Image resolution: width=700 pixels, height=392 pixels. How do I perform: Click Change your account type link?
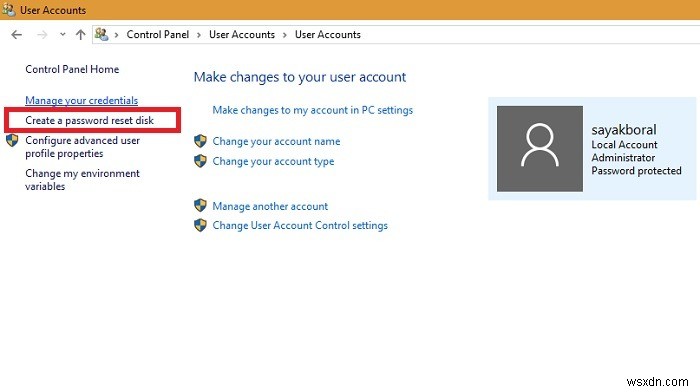coord(273,161)
